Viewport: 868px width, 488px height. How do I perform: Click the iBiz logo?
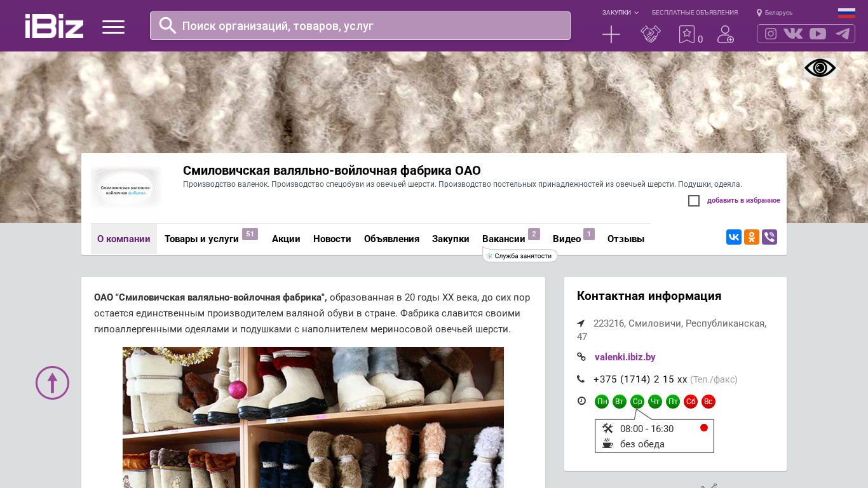[x=54, y=26]
